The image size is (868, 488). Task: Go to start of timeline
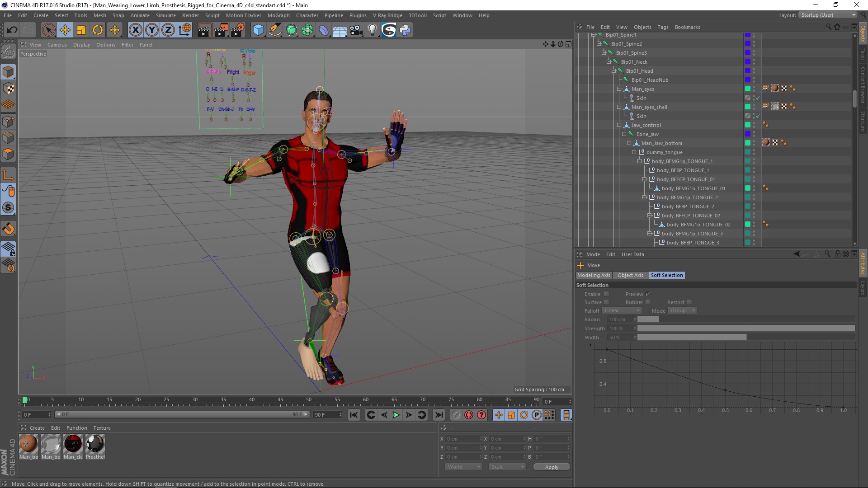[354, 415]
